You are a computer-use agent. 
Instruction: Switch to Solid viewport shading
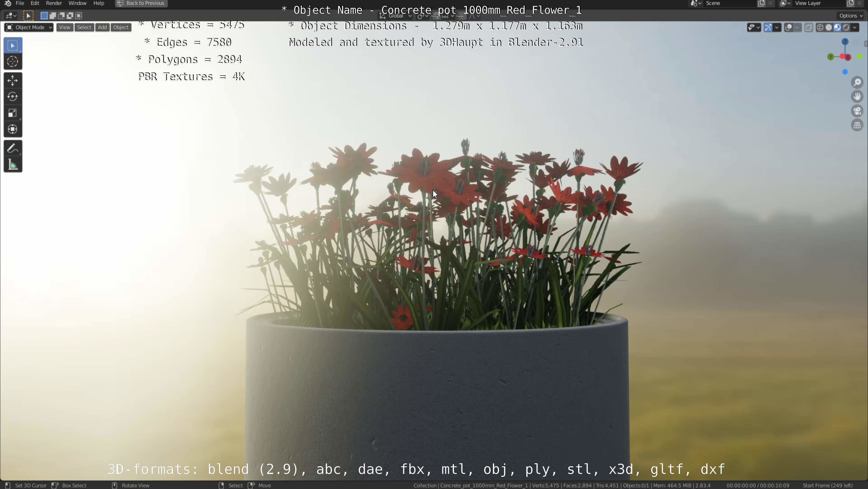pyautogui.click(x=829, y=28)
